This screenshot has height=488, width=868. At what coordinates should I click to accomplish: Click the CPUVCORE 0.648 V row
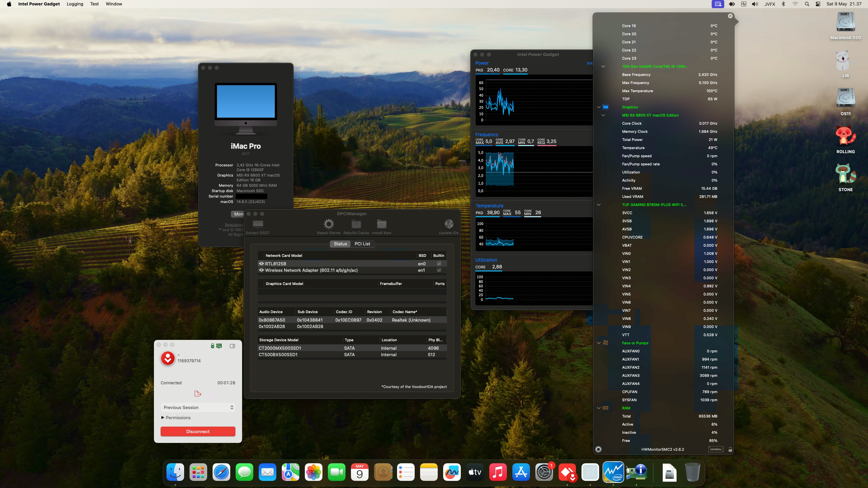[670, 237]
